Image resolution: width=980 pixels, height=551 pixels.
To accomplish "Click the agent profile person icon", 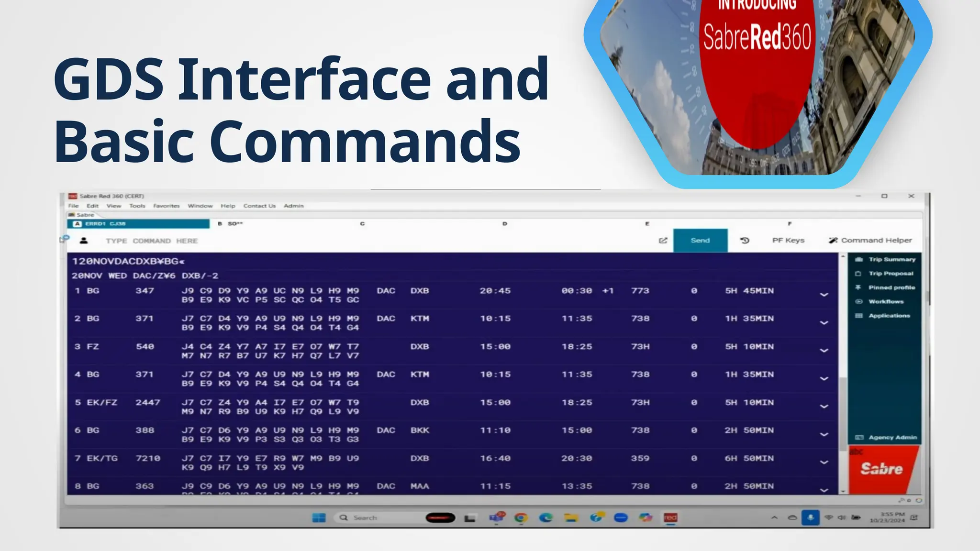I will (84, 241).
